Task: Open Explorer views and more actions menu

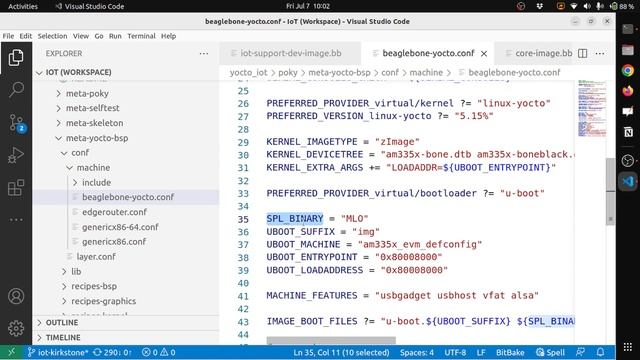Action: 204,53
